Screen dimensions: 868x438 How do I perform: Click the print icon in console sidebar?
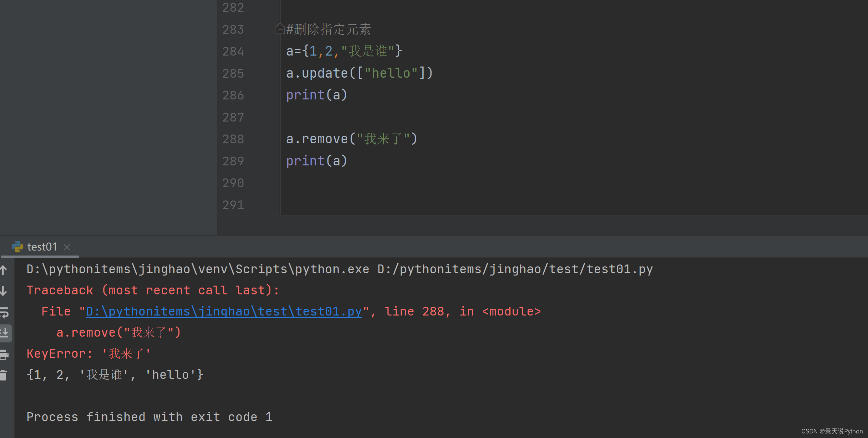[4, 355]
